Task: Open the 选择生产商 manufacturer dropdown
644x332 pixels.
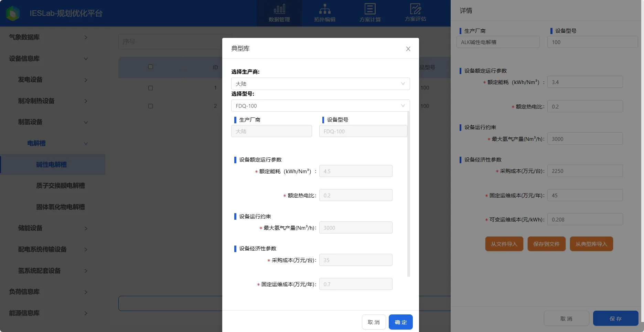Action: click(320, 84)
